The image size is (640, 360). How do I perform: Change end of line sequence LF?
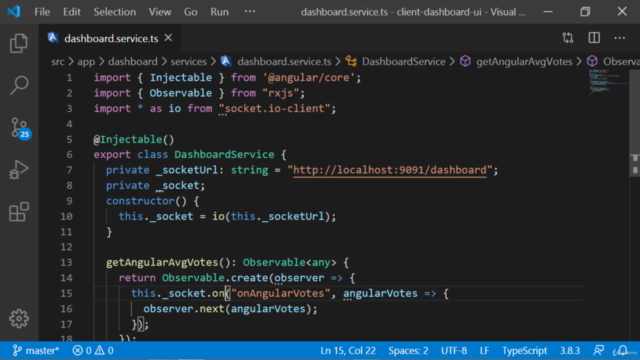(x=484, y=351)
